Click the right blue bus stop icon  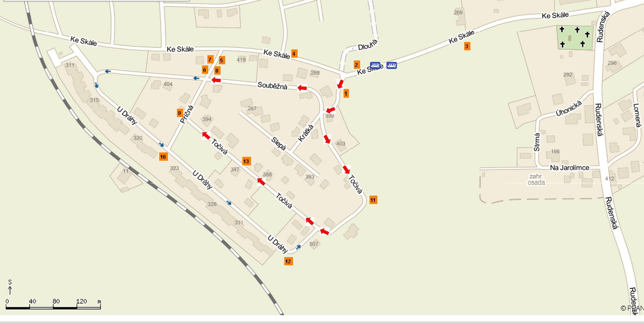pos(391,65)
